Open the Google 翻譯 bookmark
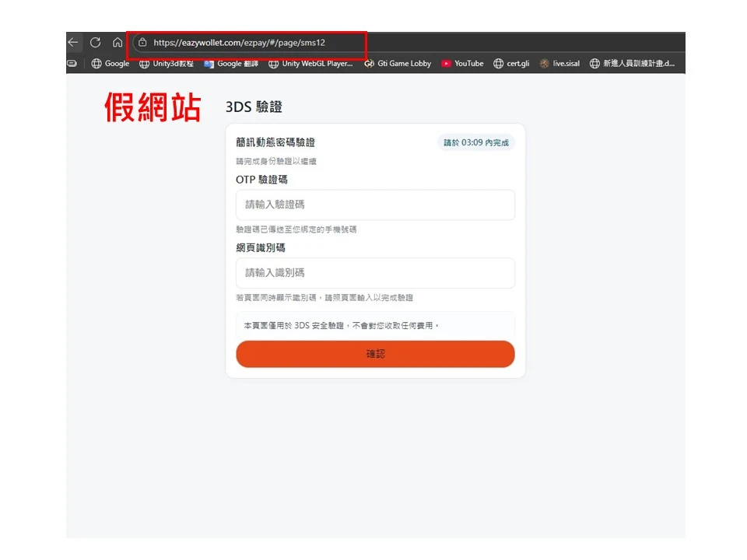Screen dimensions: 747x560 [231, 64]
